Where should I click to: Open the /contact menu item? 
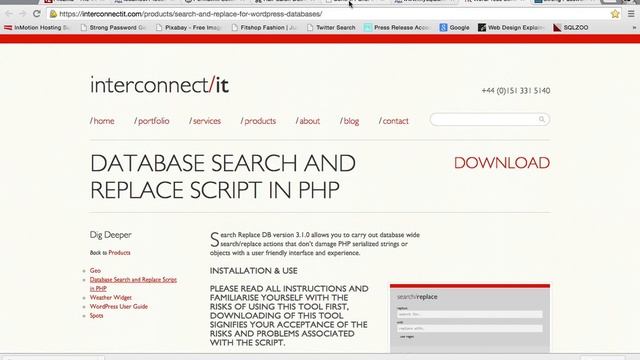coord(393,121)
